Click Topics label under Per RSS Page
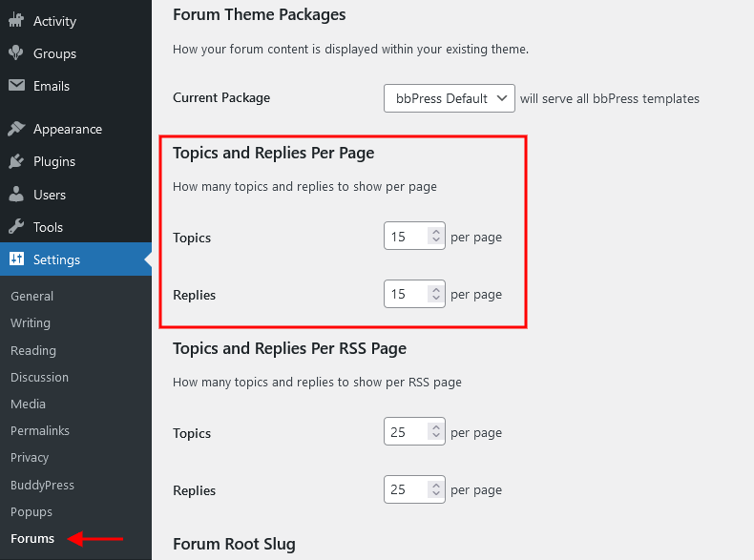The height and width of the screenshot is (560, 754). click(192, 433)
